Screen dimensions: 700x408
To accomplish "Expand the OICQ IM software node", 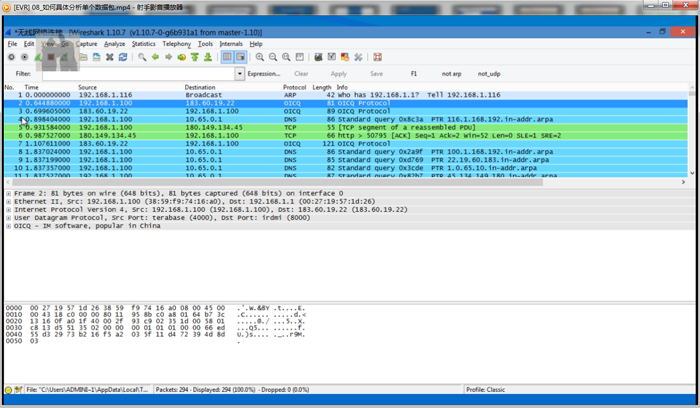I will (x=8, y=226).
